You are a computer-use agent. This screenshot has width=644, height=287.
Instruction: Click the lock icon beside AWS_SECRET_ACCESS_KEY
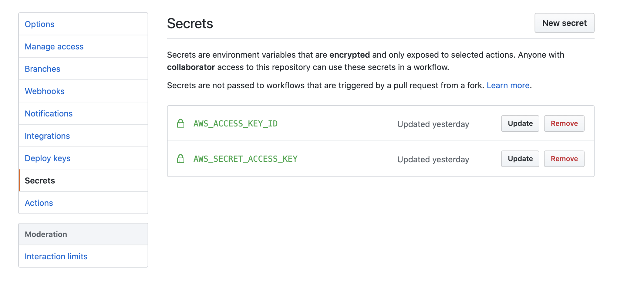(180, 158)
